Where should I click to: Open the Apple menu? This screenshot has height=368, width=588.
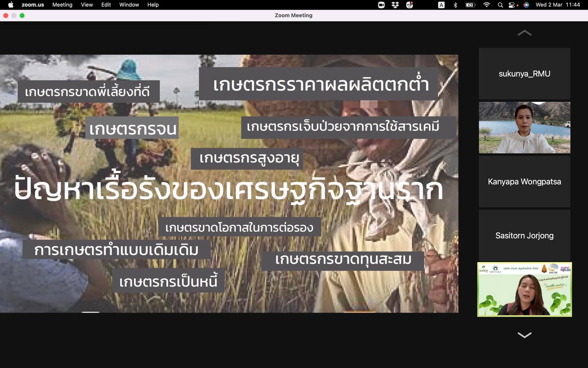11,5
